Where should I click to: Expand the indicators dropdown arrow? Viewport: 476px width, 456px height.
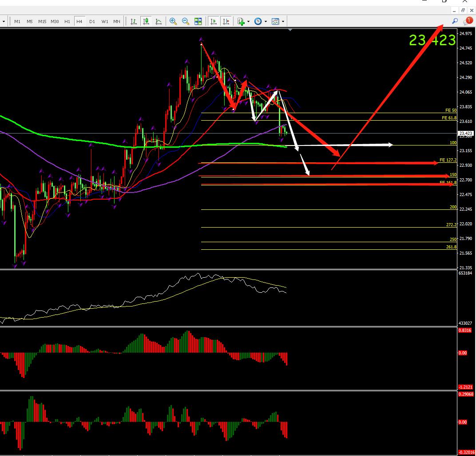[248, 21]
